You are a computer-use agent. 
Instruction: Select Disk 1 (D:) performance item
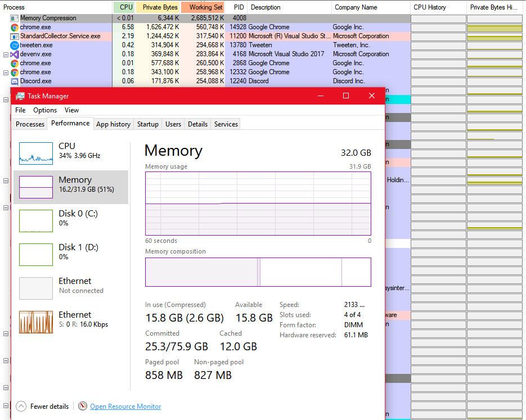[x=71, y=254]
